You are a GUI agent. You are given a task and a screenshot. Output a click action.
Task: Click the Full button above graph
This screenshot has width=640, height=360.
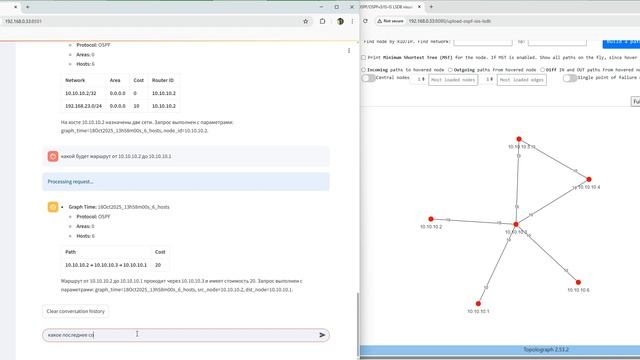point(636,101)
